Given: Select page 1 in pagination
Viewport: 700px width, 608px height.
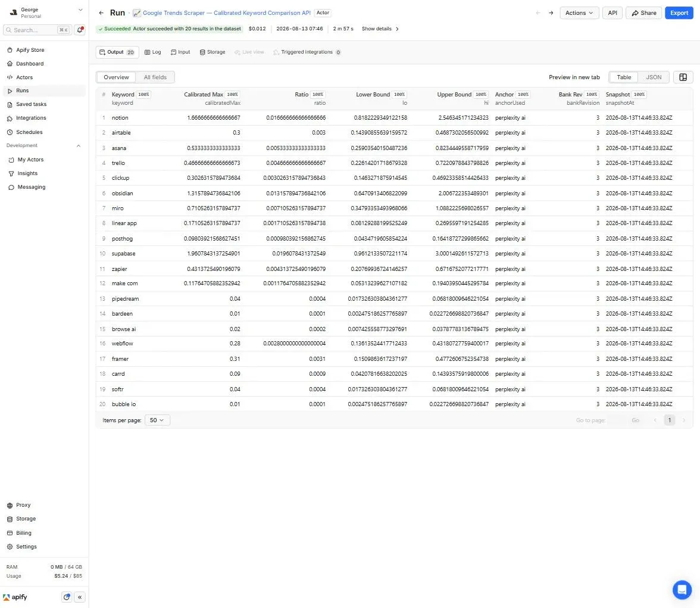Looking at the screenshot, I should tap(669, 420).
